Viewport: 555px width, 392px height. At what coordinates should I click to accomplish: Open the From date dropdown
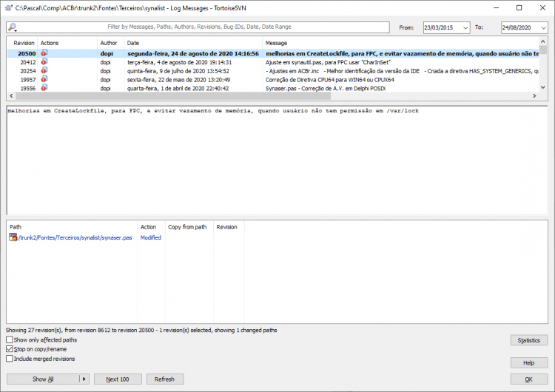coord(465,27)
